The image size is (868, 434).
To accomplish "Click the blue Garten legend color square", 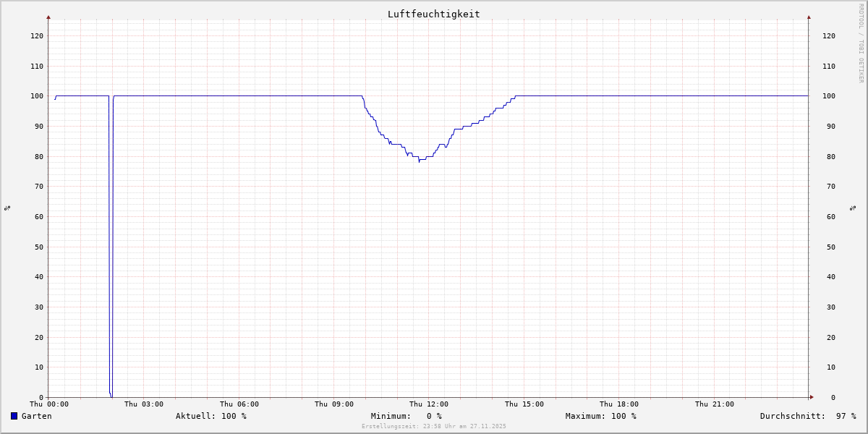I will [14, 416].
